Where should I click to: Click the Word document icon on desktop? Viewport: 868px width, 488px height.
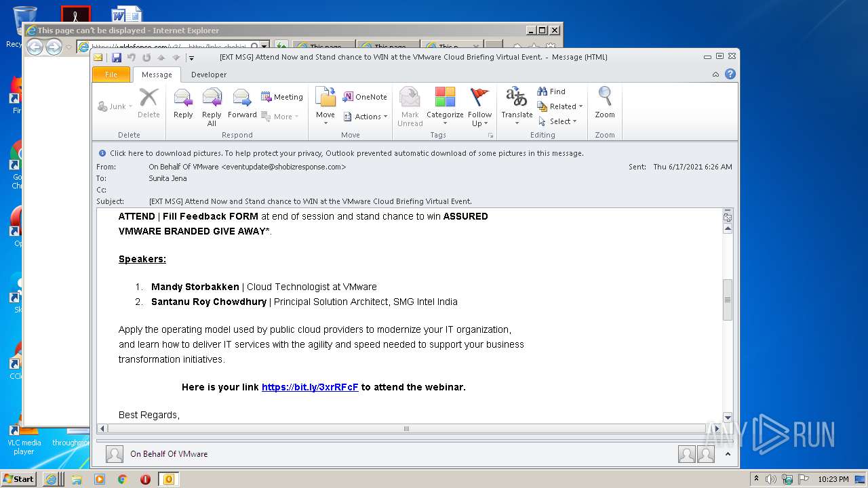click(x=126, y=15)
